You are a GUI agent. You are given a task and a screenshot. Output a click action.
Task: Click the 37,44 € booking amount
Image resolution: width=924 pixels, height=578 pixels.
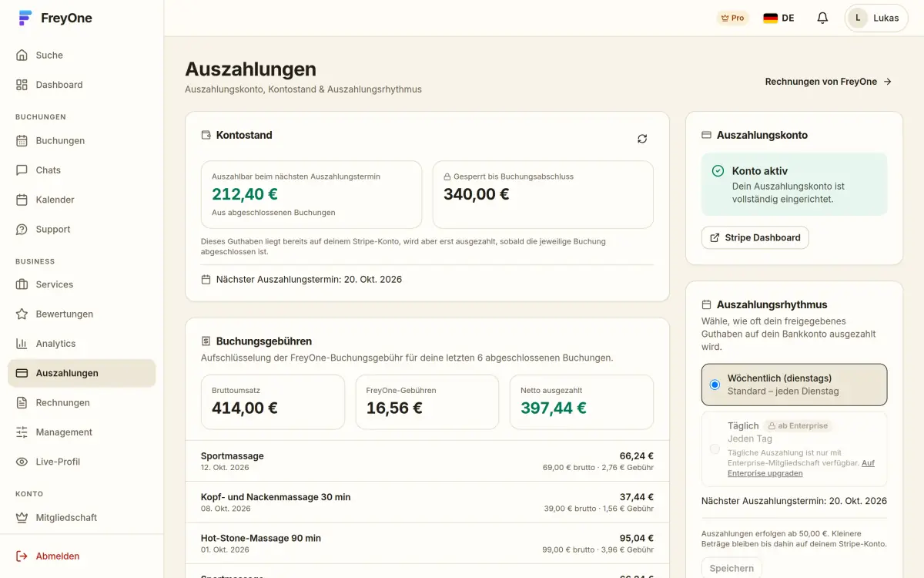coord(636,497)
